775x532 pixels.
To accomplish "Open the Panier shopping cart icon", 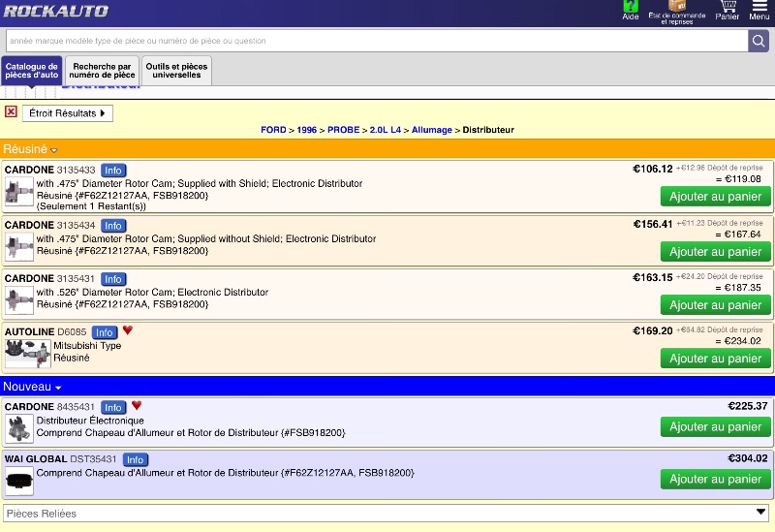I will coord(727,10).
